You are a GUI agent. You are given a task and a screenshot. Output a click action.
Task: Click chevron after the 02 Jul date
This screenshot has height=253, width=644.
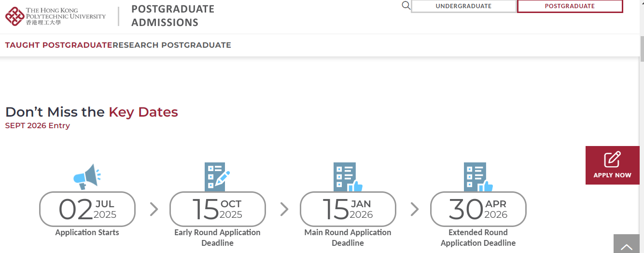coord(154,209)
